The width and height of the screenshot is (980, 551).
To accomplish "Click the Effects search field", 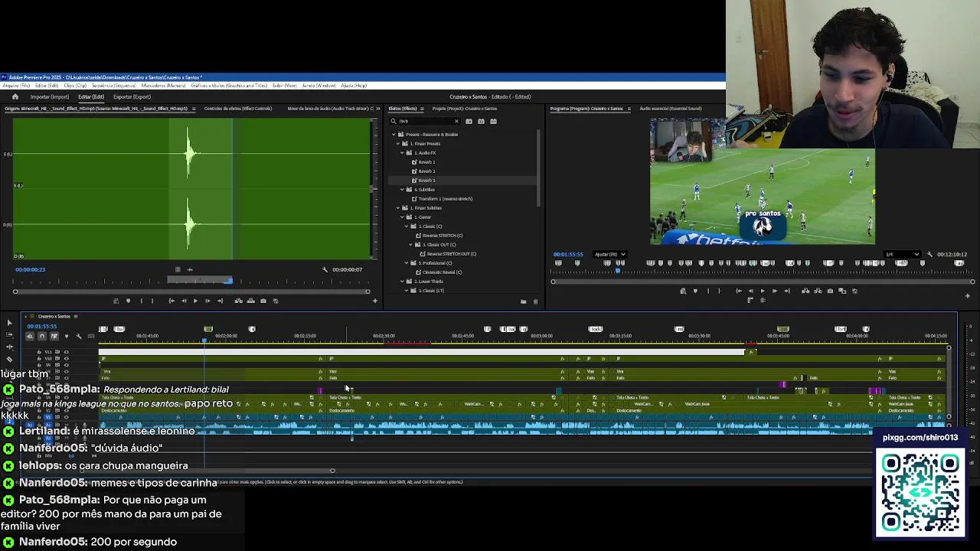I will tap(426, 121).
